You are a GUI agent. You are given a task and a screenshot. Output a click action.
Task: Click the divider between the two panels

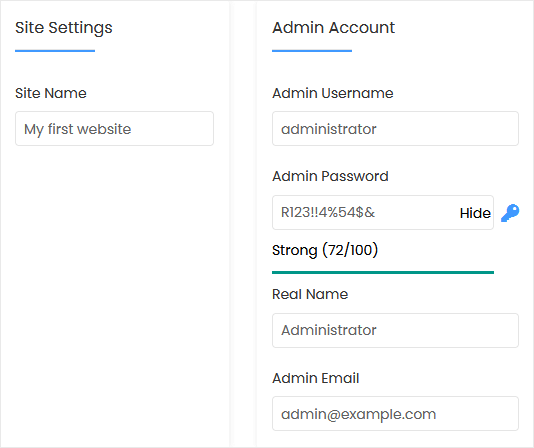[x=243, y=224]
